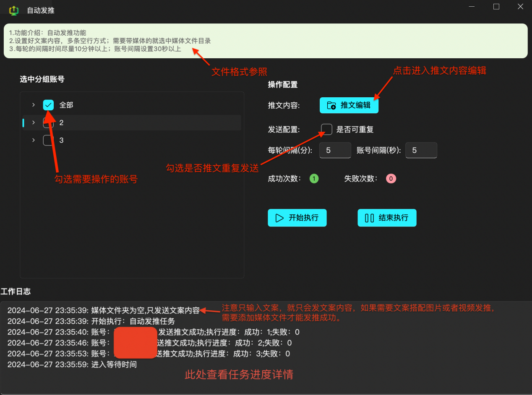Expand the group 2 tree node
The width and height of the screenshot is (532, 395).
tap(34, 122)
